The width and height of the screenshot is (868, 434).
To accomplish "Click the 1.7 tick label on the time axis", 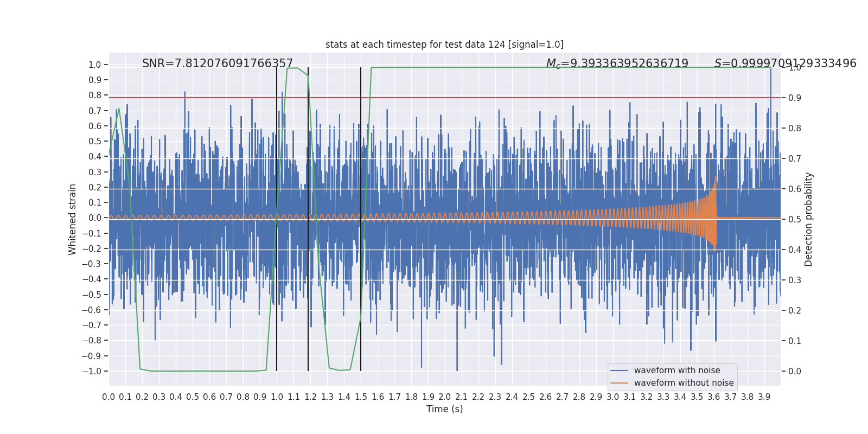I will 394,397.
